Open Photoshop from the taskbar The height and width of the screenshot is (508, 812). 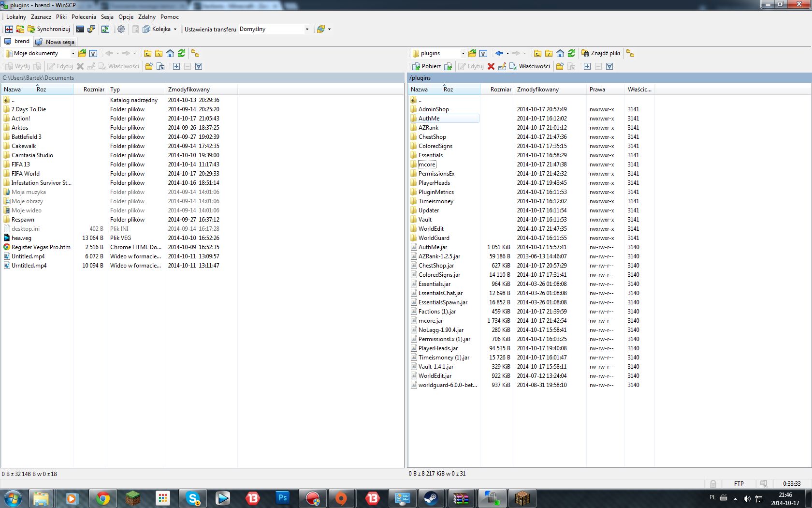tap(283, 498)
